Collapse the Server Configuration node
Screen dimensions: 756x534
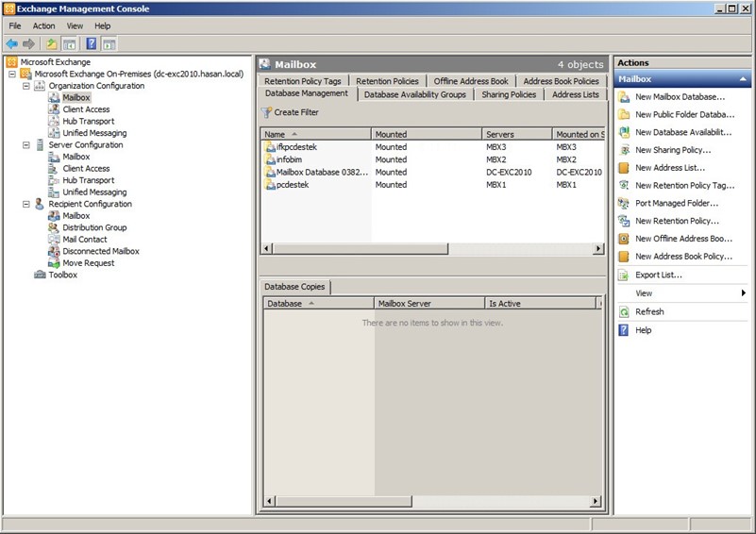26,145
